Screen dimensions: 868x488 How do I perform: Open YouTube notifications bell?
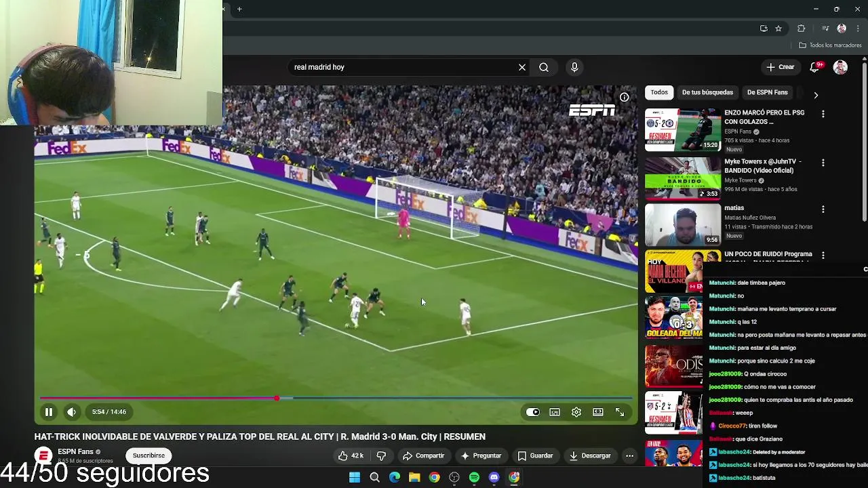click(816, 67)
